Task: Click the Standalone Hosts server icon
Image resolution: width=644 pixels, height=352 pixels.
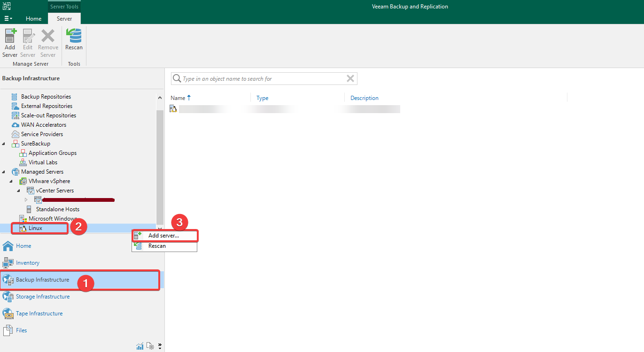Action: [x=30, y=209]
